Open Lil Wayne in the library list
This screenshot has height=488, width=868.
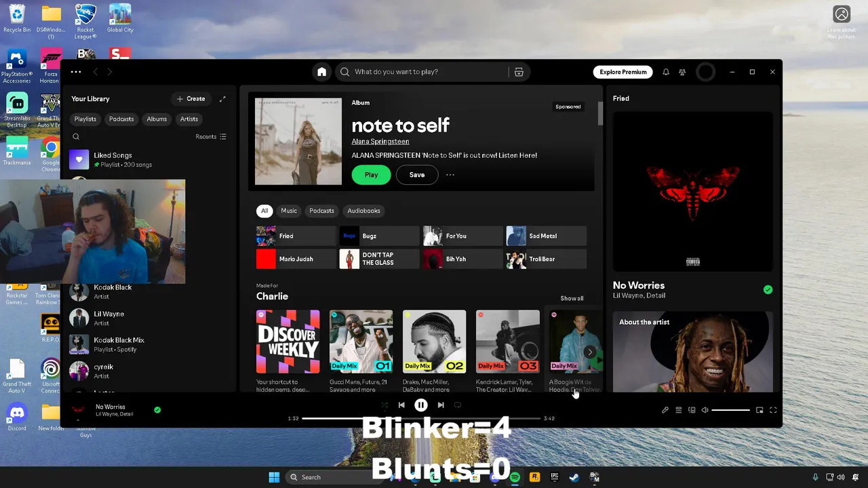coord(149,318)
